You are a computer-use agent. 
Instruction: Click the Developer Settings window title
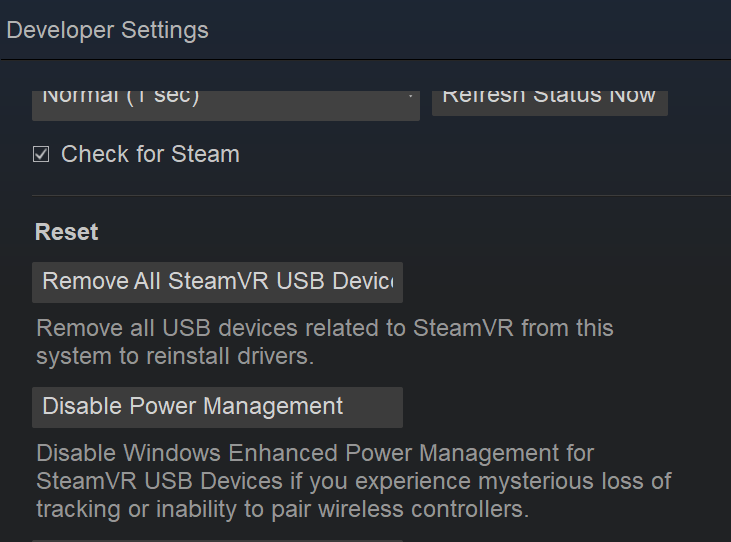pyautogui.click(x=108, y=30)
